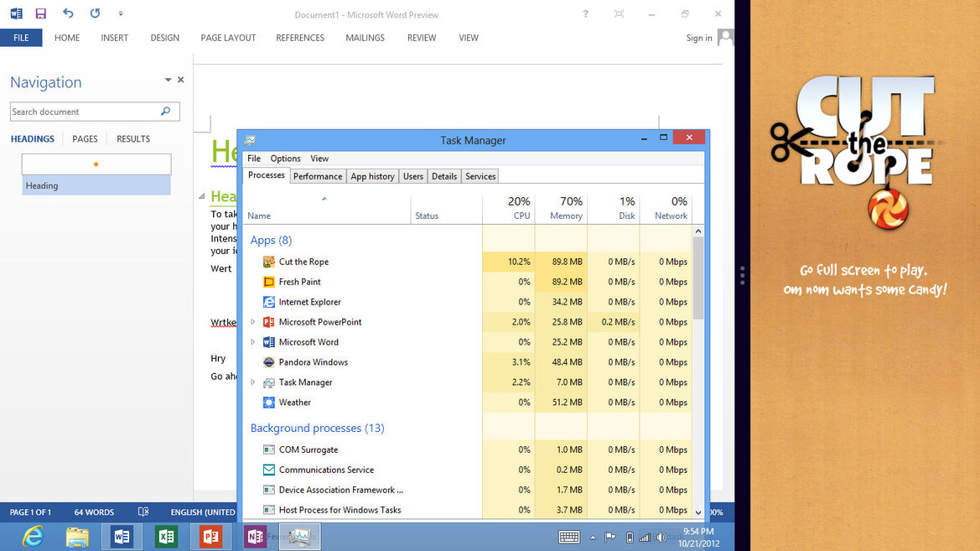This screenshot has width=980, height=551.
Task: Switch to the Details tab
Action: 444,176
